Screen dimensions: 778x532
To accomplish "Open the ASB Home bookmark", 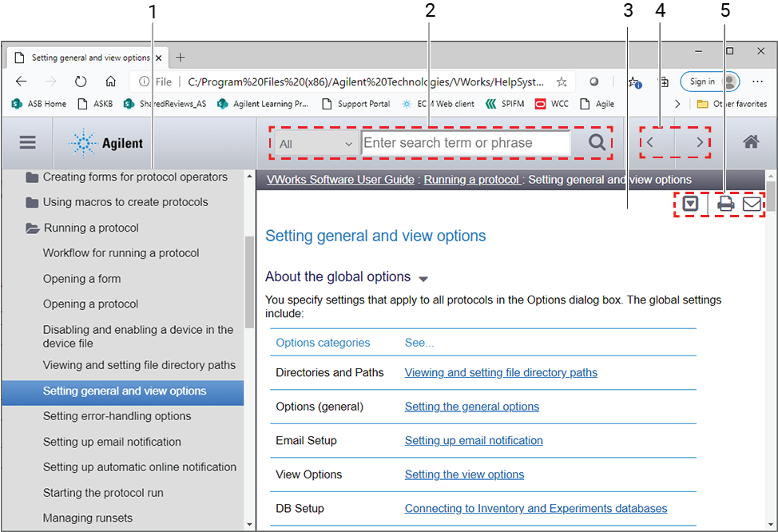I will click(x=38, y=104).
